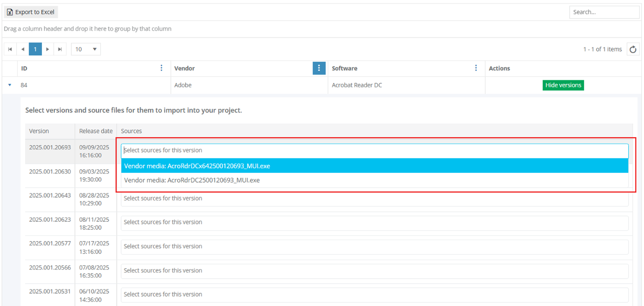Open the sources selector for version 2025.001.20623
This screenshot has width=644, height=306.
click(x=374, y=222)
